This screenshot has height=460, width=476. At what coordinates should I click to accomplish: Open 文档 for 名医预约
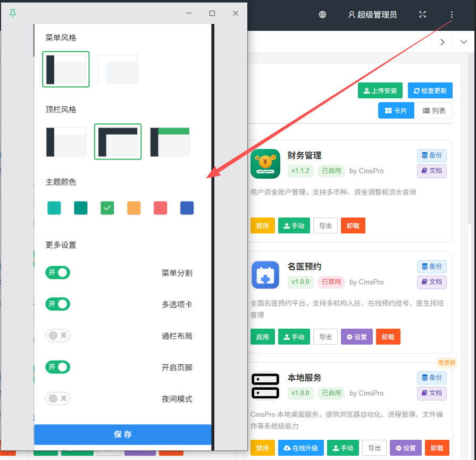pyautogui.click(x=432, y=282)
